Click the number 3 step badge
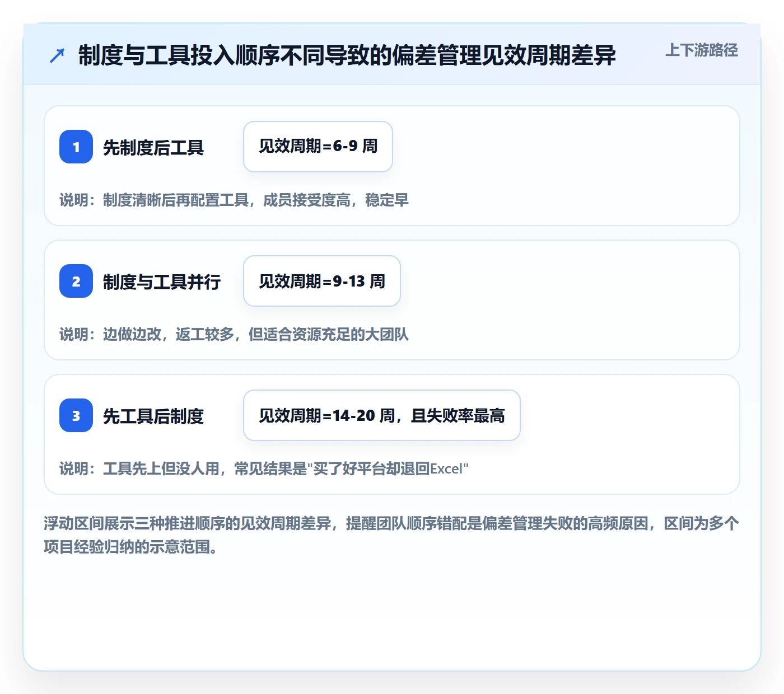784x694 pixels. [76, 415]
